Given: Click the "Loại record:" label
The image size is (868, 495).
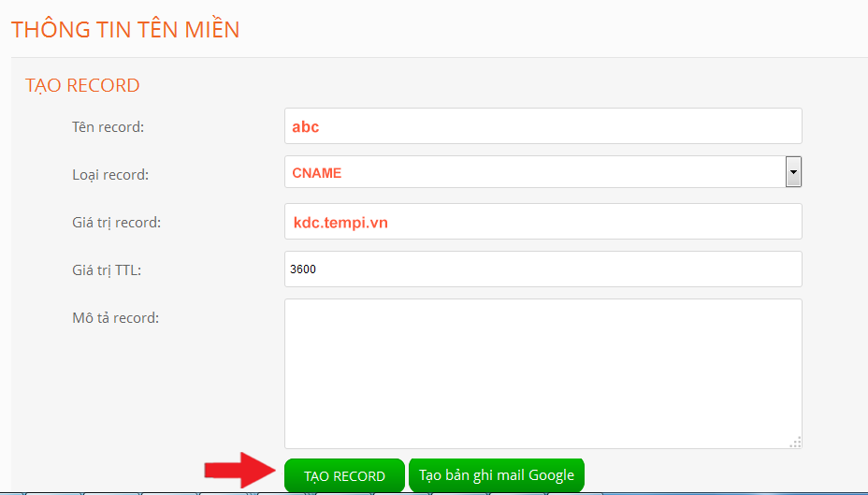Looking at the screenshot, I should pos(110,174).
